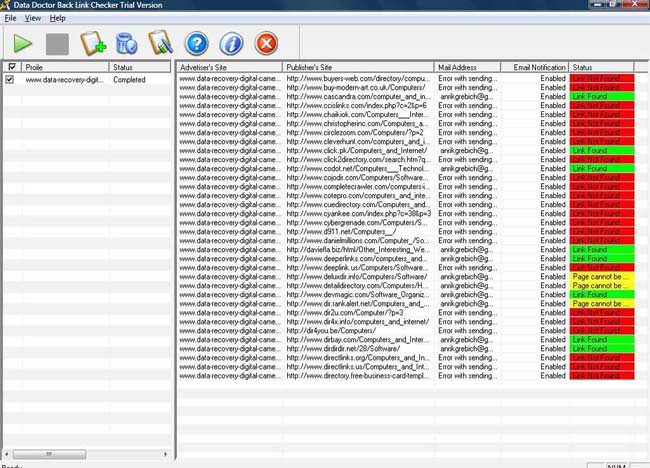Add new profile with clipboard plus icon

[93, 43]
